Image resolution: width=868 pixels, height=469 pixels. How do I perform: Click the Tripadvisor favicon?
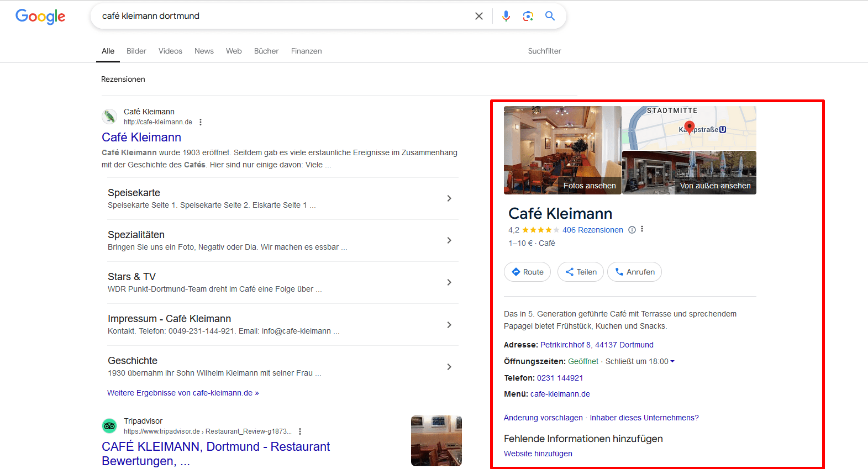point(109,426)
